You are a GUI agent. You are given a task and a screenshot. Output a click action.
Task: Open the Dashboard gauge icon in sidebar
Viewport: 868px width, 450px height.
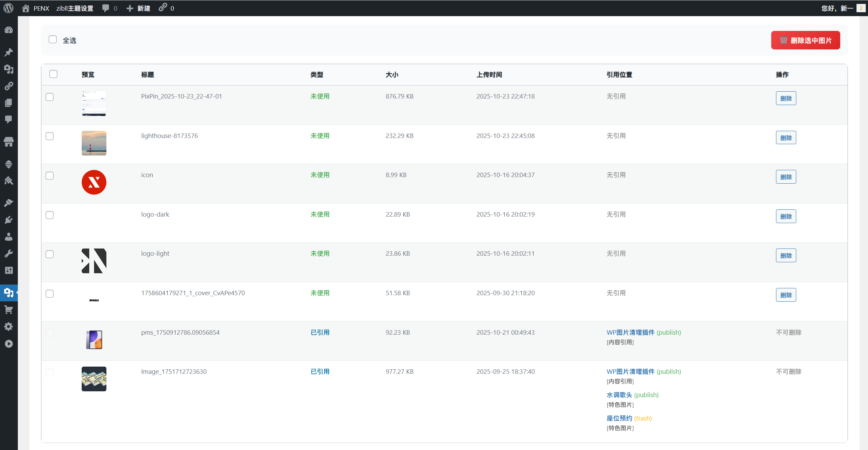point(9,30)
